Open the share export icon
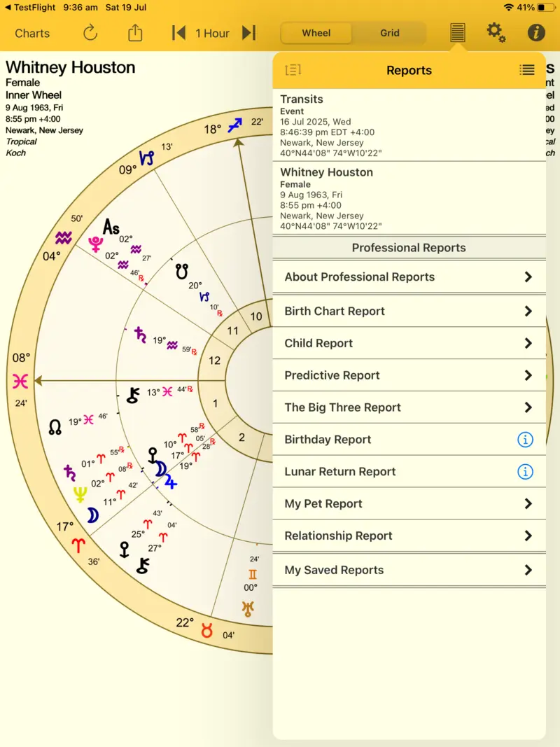 point(135,33)
